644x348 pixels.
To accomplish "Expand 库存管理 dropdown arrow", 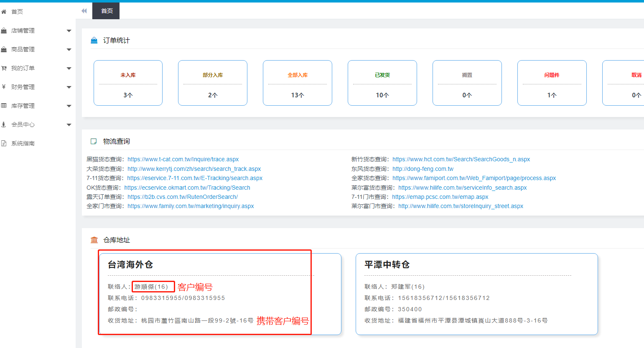I will 69,106.
